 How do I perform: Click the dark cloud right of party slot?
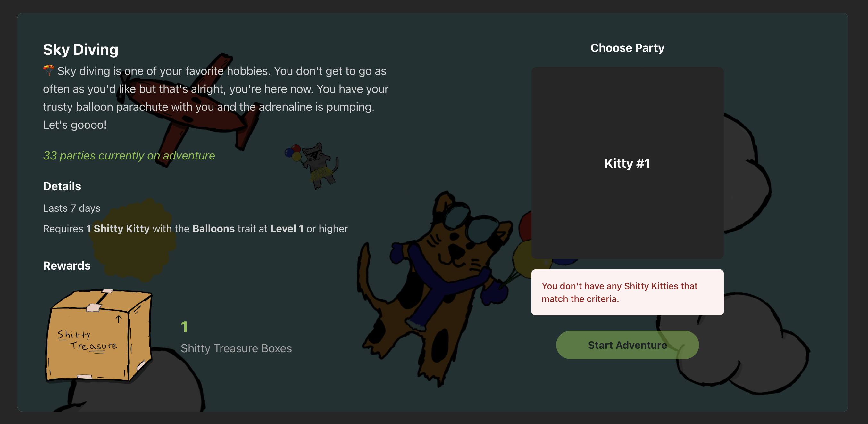click(x=747, y=174)
